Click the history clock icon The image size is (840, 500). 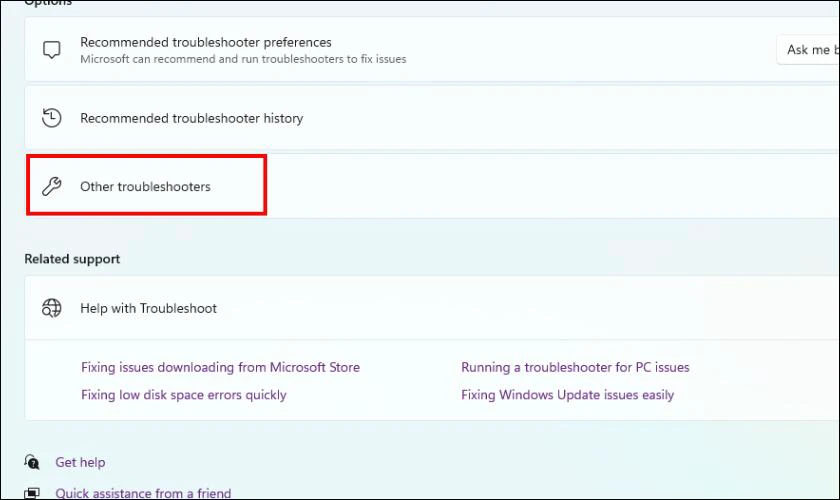[51, 118]
